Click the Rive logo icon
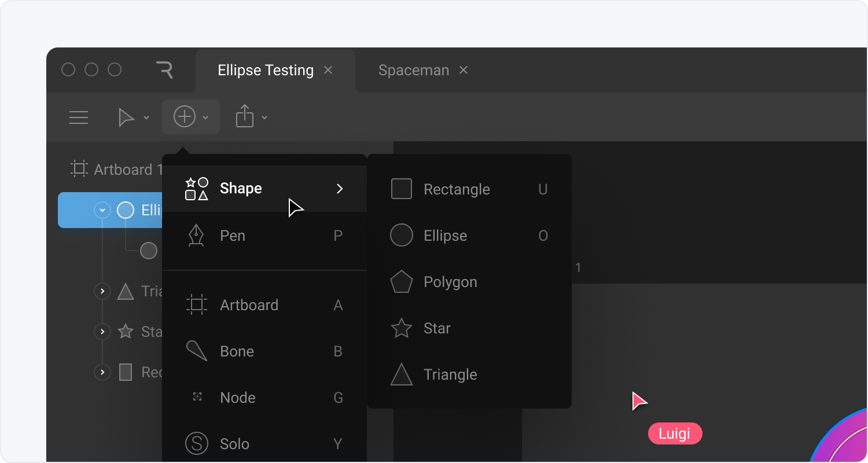 164,70
